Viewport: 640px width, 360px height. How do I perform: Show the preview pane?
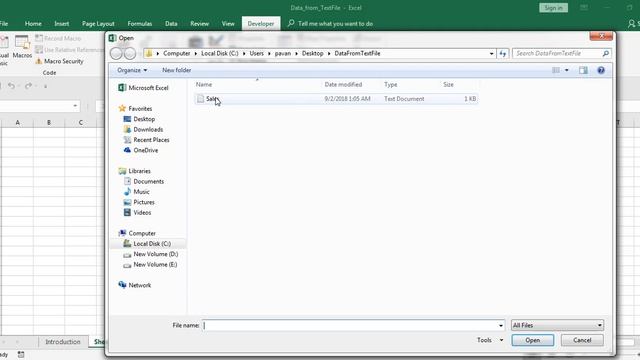(583, 70)
